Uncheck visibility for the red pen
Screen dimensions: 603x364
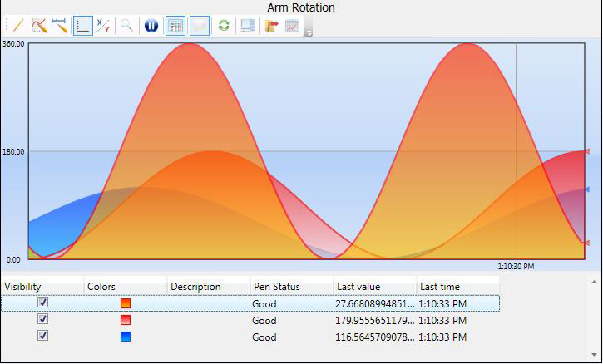[43, 319]
